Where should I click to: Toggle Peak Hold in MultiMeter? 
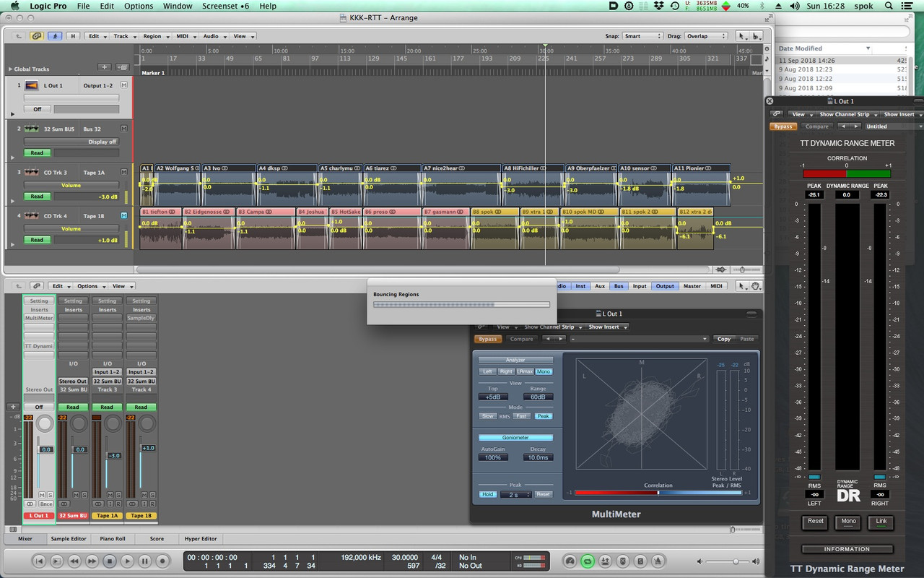point(487,494)
